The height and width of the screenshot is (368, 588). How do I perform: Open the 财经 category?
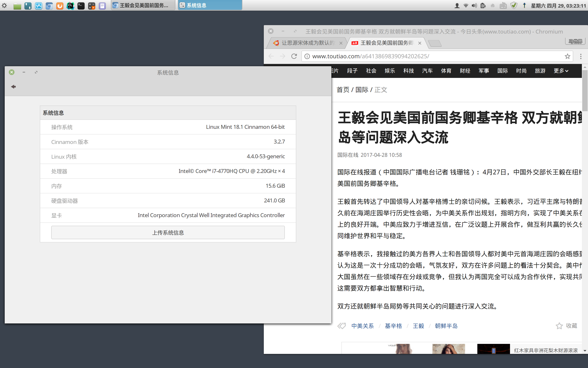465,71
